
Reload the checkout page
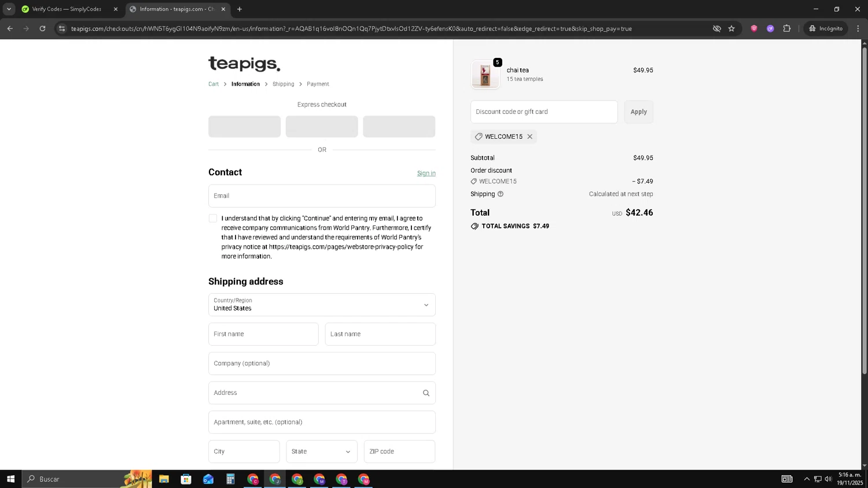pyautogui.click(x=42, y=28)
